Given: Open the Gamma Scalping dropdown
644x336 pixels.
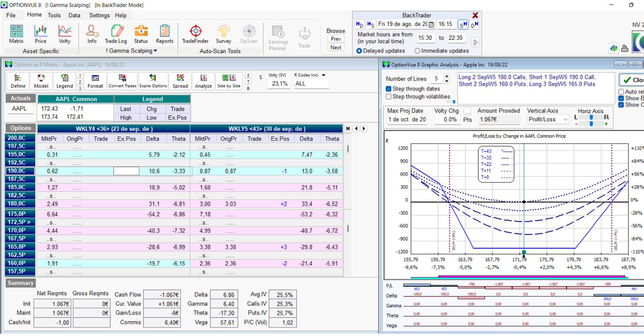Looking at the screenshot, I should coord(132,51).
